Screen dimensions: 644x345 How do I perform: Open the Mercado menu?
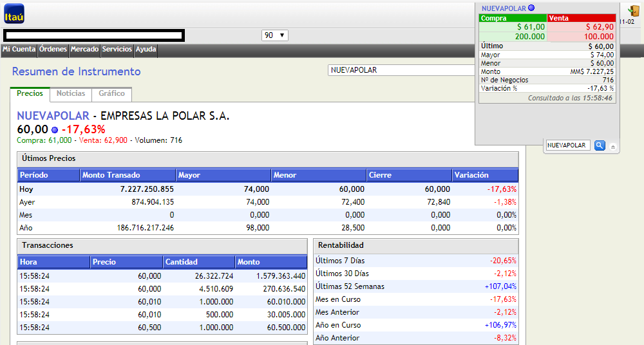click(x=84, y=50)
